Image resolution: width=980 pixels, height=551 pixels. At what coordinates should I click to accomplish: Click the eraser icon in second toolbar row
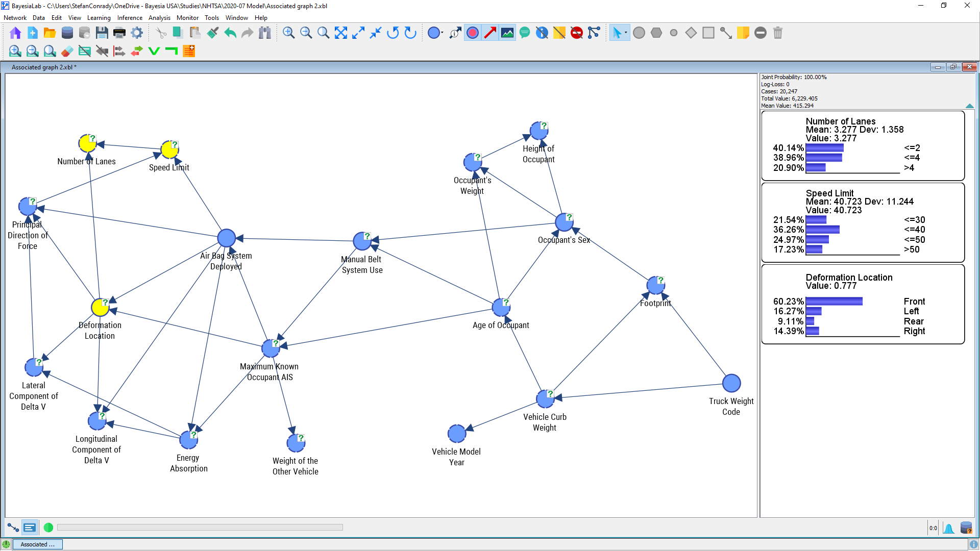[x=67, y=51]
